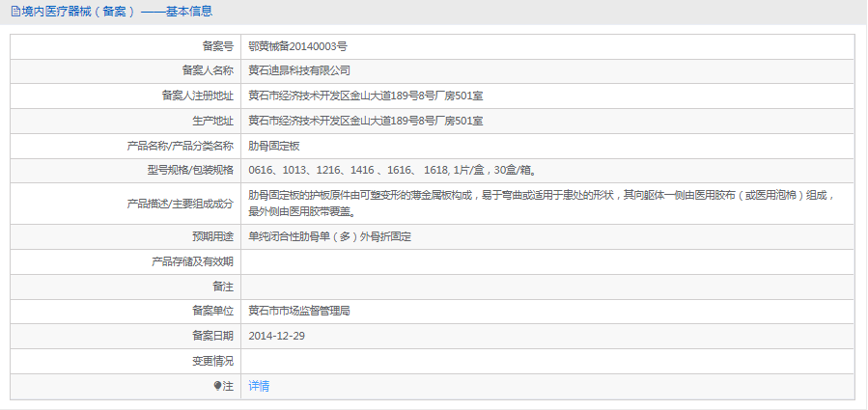Select the date 2014-12-29

tap(277, 336)
